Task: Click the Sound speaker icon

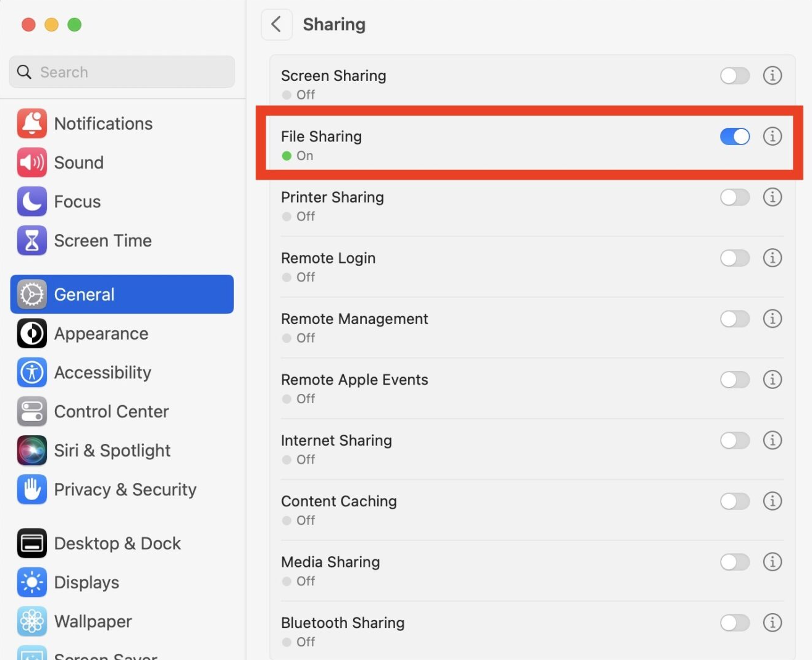Action: (x=31, y=162)
